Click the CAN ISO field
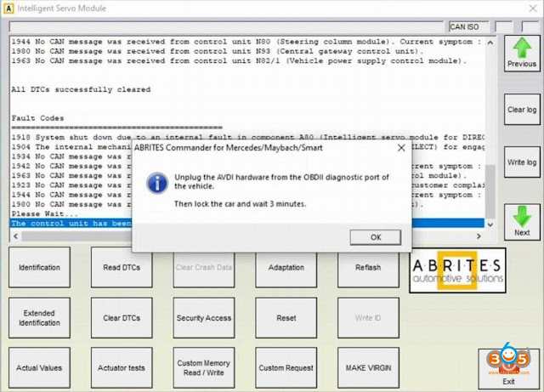 [x=469, y=26]
